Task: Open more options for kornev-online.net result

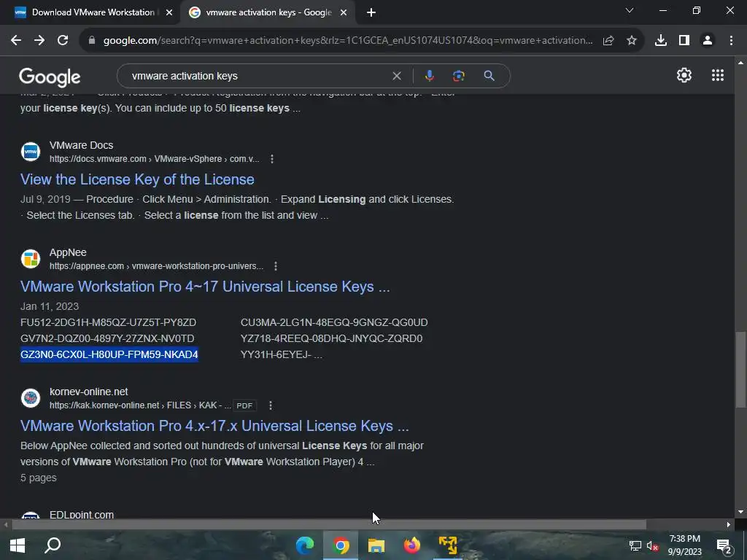Action: (271, 405)
